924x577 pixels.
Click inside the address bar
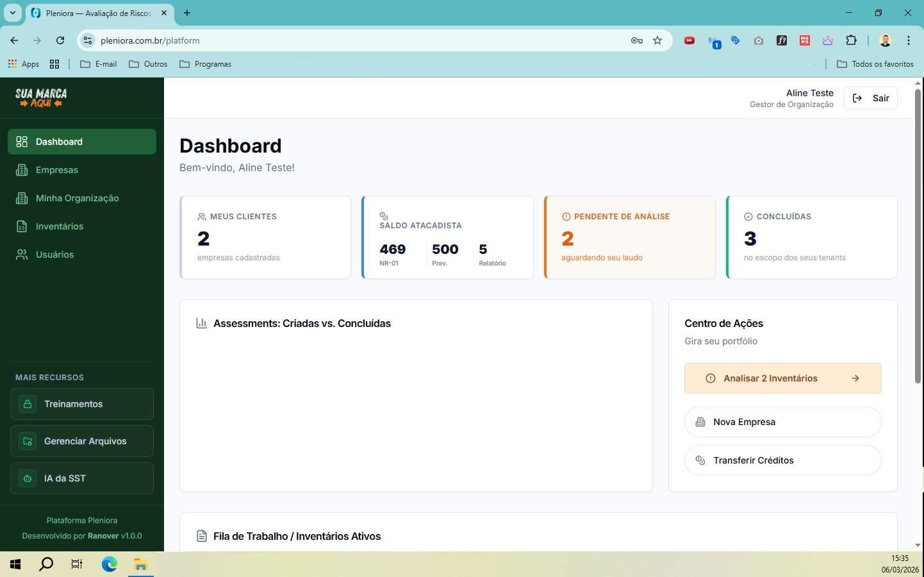(256, 40)
